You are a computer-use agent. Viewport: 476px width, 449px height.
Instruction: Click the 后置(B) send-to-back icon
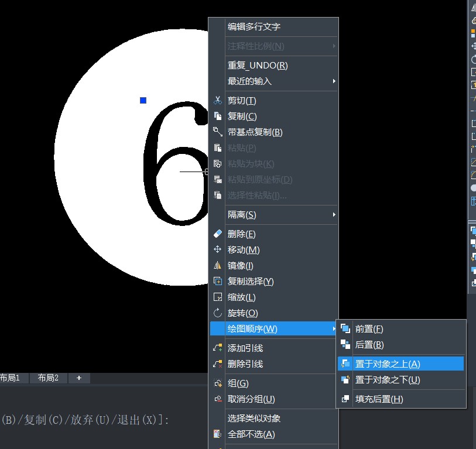tap(345, 345)
